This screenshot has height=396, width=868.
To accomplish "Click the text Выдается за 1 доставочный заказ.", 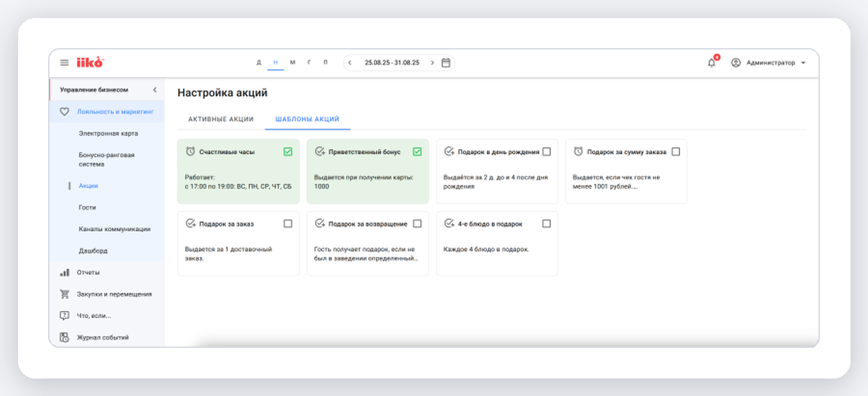I will (228, 254).
